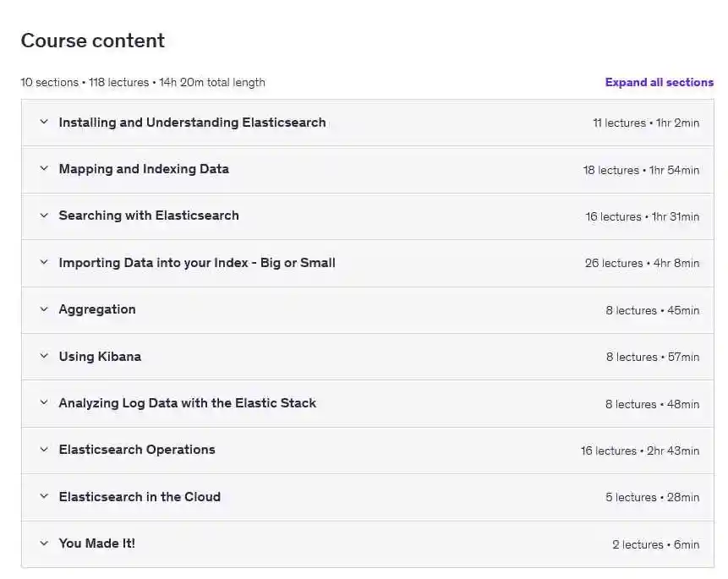This screenshot has width=728, height=579.
Task: Click Importing Data into your Index - Big or Small
Action: click(197, 263)
